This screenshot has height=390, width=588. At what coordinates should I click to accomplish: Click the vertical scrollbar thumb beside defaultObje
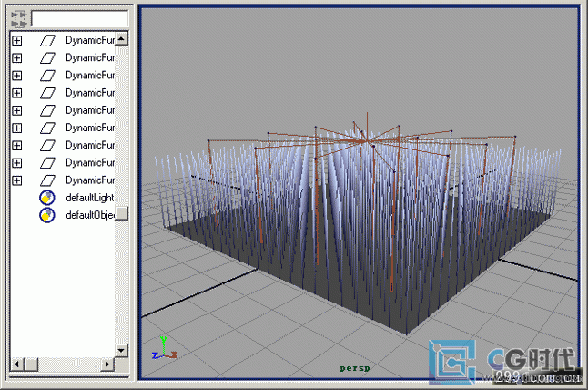[121, 213]
